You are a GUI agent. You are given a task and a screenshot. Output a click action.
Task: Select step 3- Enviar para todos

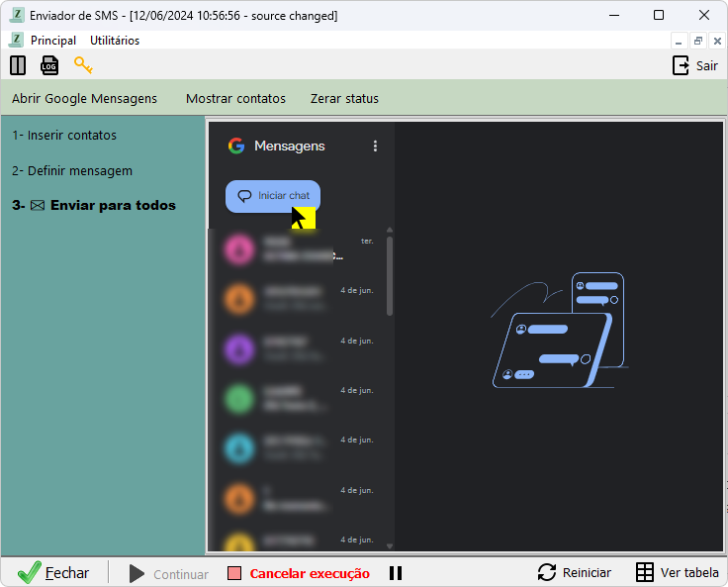(94, 206)
